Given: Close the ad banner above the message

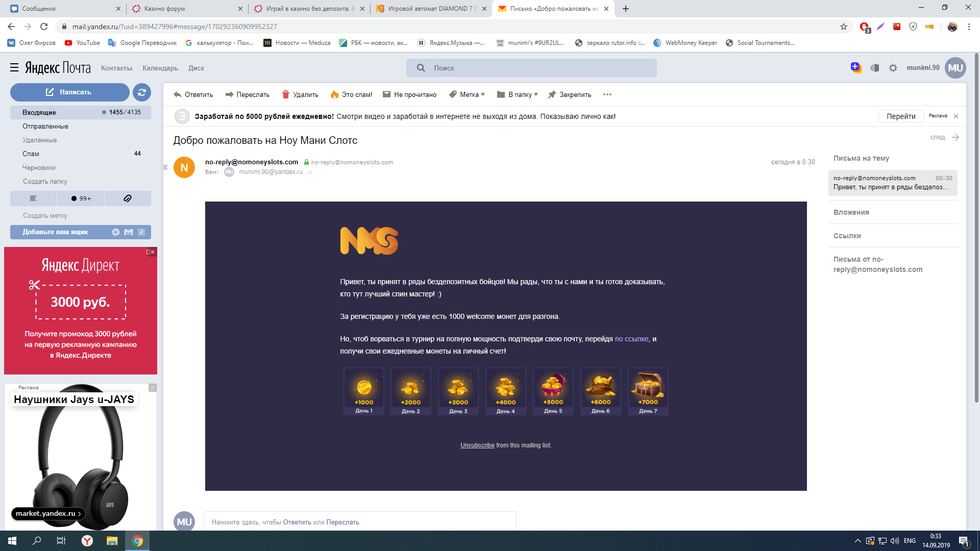Looking at the screenshot, I should 956,116.
